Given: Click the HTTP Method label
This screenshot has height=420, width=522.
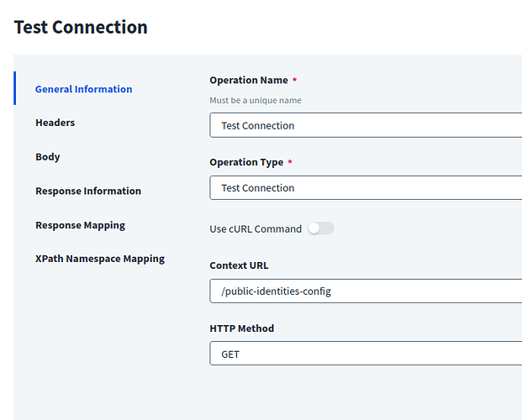Looking at the screenshot, I should (x=241, y=328).
